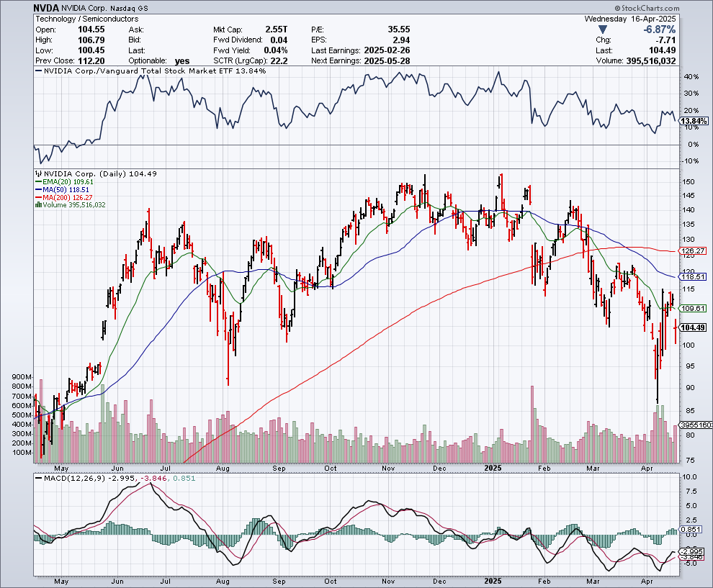This screenshot has height=588, width=713.
Task: Click the 150 price level on the price axis
Action: pyautogui.click(x=689, y=182)
